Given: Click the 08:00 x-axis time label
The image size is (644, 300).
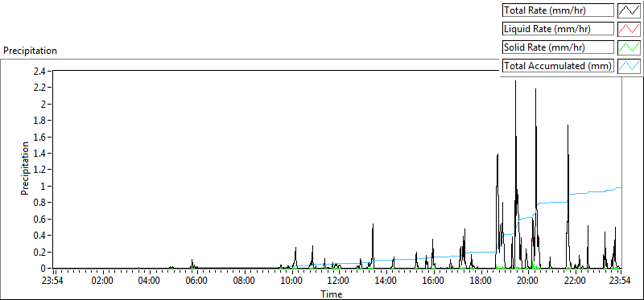Looking at the screenshot, I should pos(244,282).
